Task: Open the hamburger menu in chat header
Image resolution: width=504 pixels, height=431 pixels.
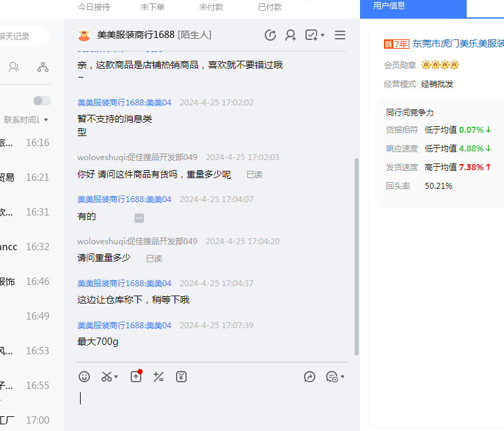Action: [340, 35]
